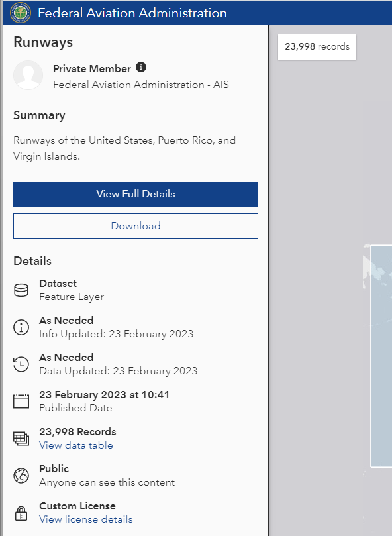Click the Published Date calendar icon

coord(21,402)
